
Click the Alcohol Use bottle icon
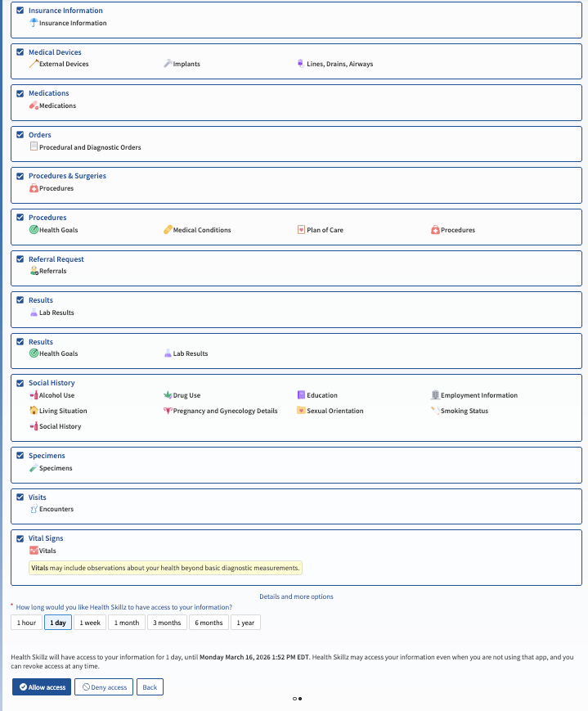click(34, 395)
